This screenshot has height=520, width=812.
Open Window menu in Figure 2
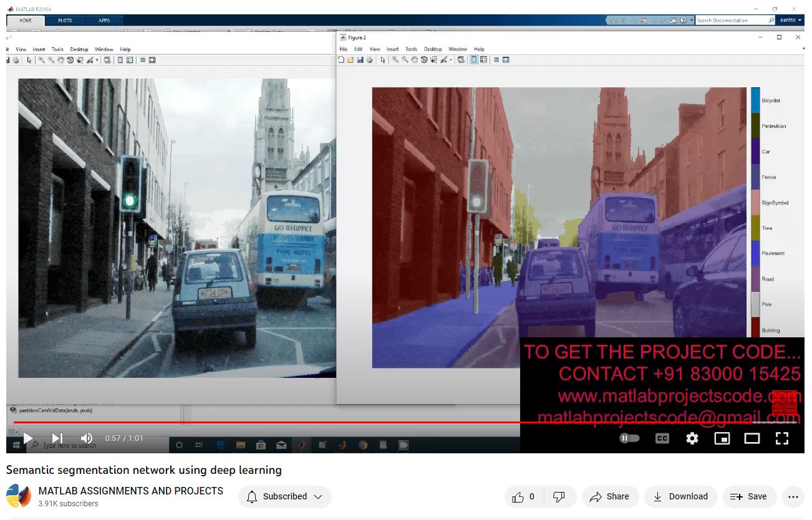click(458, 49)
